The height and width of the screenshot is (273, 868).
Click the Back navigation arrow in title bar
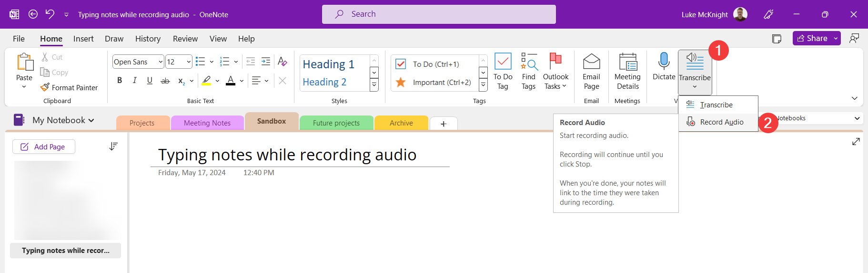(33, 14)
